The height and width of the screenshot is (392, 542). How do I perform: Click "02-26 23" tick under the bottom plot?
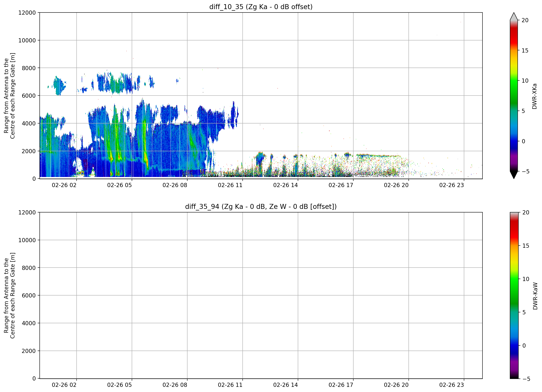(x=452, y=385)
